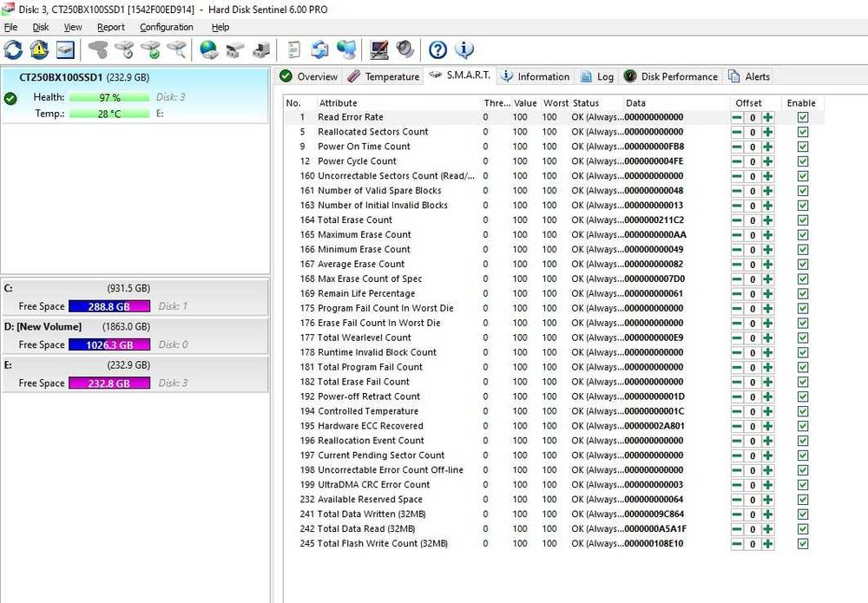
Task: Open the globe disk icon in toolbar
Action: point(209,49)
